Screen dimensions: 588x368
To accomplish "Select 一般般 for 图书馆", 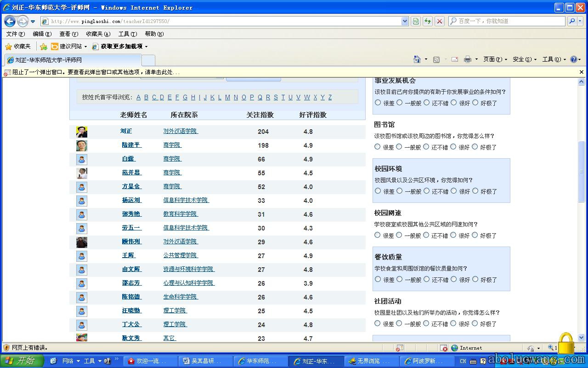I will (x=399, y=147).
